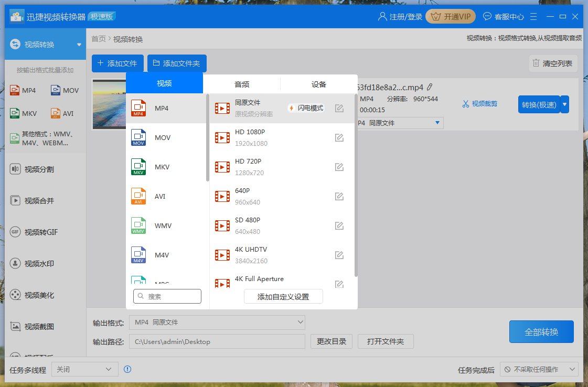Start conversion with the 全部转换 button

[x=541, y=331]
